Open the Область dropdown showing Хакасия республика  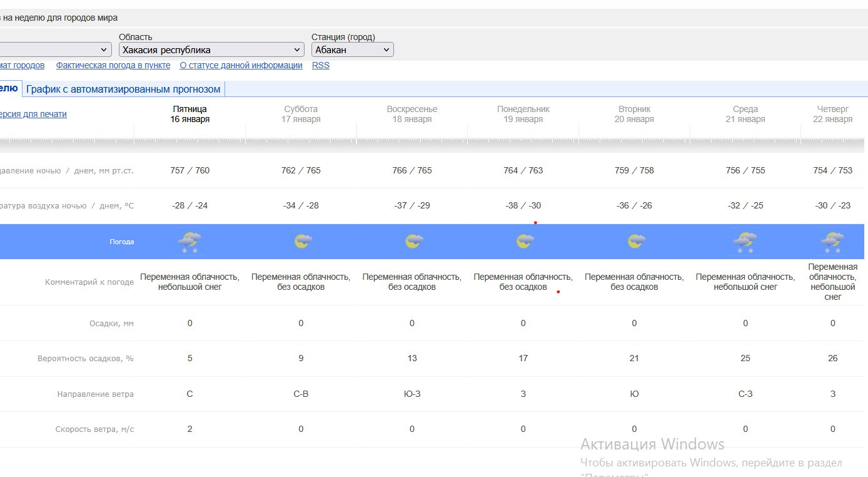[211, 49]
